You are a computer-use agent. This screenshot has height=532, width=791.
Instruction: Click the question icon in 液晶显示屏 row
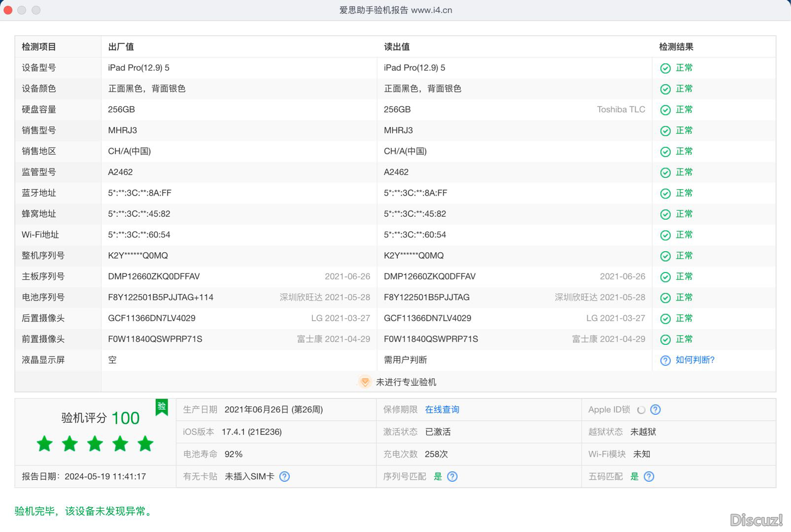click(665, 361)
